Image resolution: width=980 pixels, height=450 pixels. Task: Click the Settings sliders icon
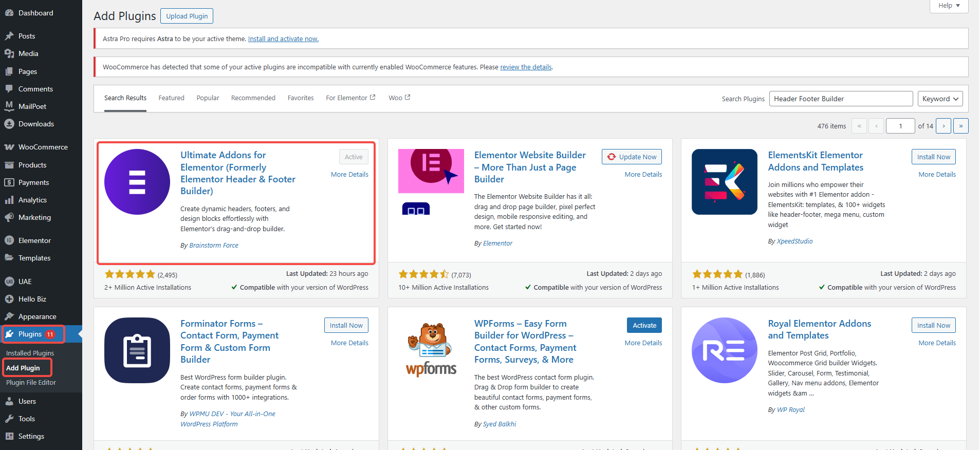9,436
